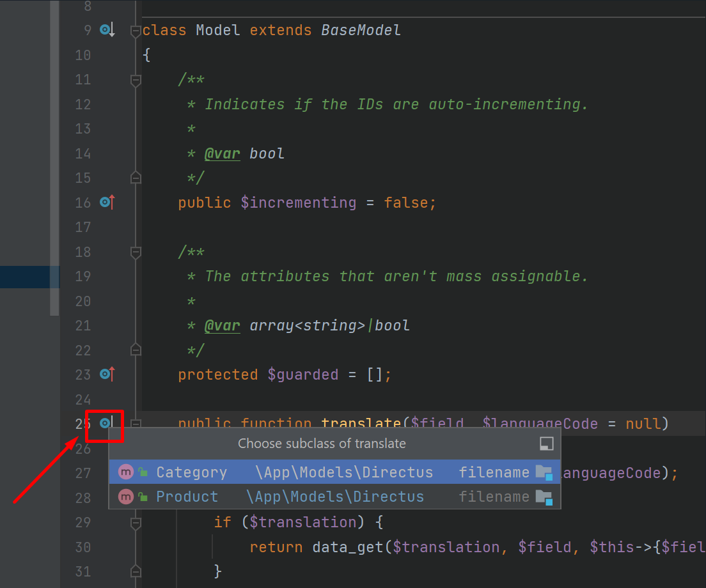Viewport: 706px width, 588px height.
Task: Select Product from the subclass chooser
Action: [x=187, y=497]
